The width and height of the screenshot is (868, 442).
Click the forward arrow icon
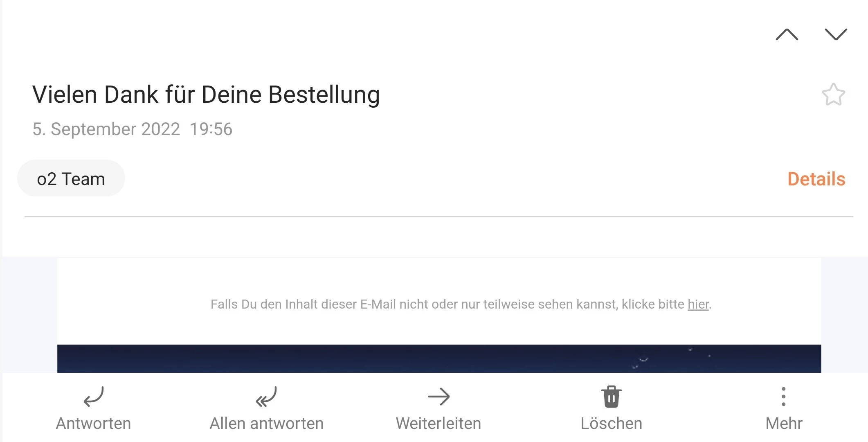[439, 397]
